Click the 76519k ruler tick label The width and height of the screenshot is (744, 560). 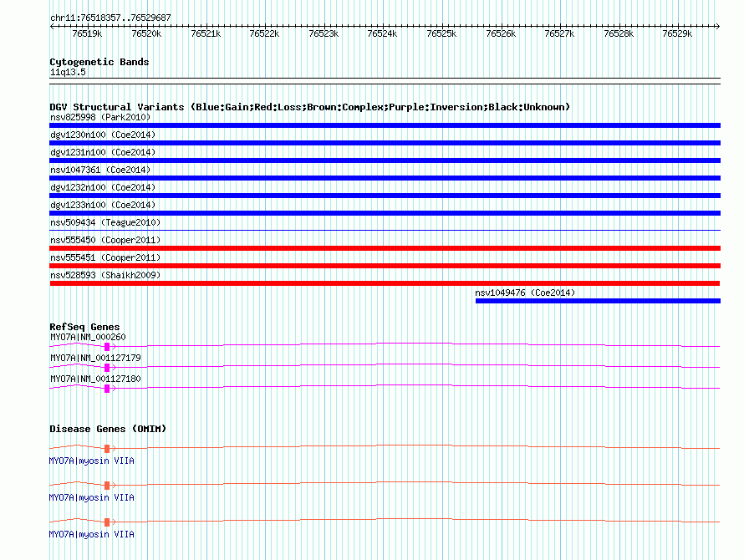point(87,33)
